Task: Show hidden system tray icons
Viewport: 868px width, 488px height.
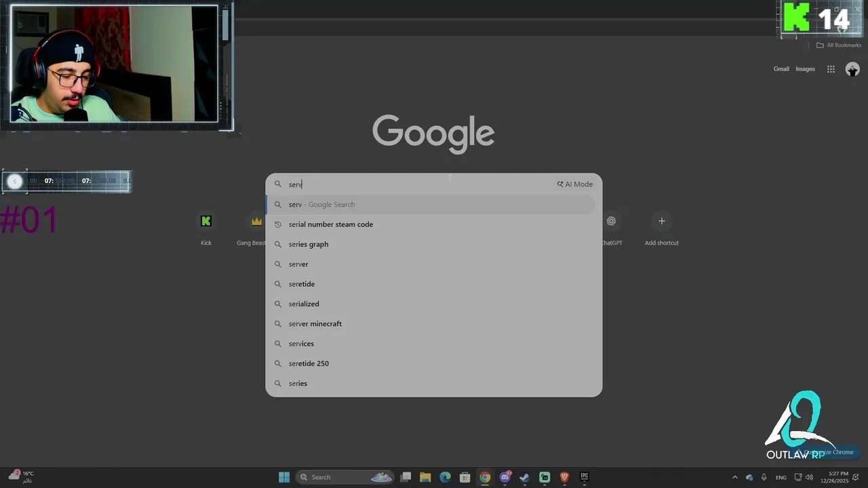Action: coord(734,477)
